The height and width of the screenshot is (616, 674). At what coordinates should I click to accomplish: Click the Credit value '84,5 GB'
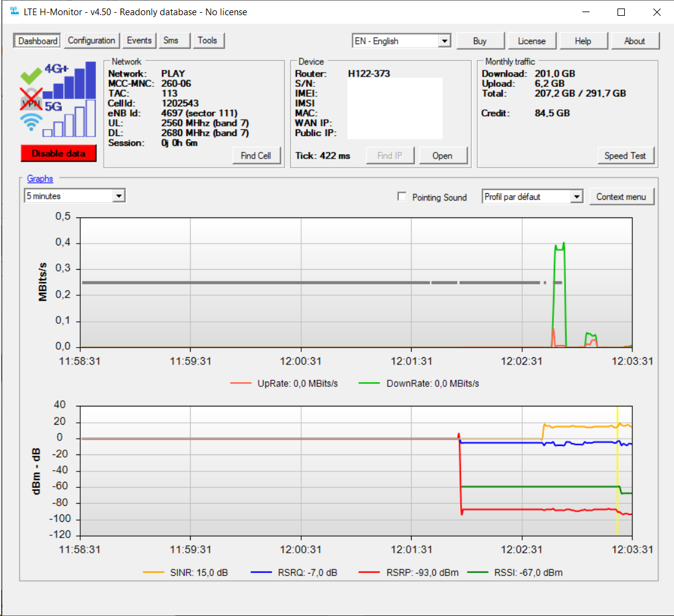coord(553,113)
